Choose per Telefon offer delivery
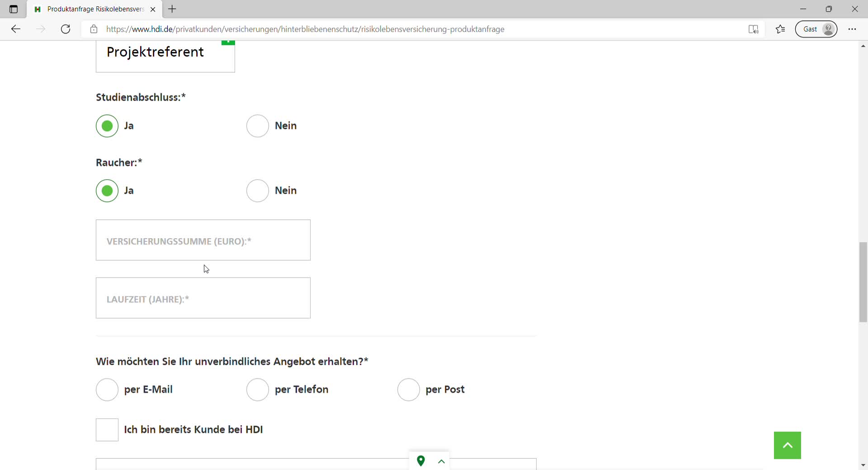Screen dimensions: 868x470 (258, 390)
